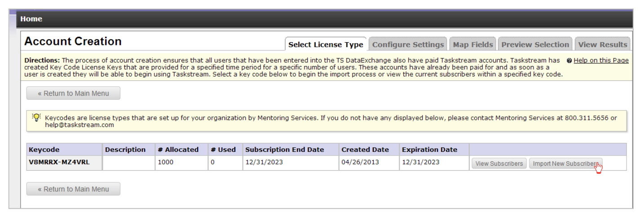The height and width of the screenshot is (221, 644).
Task: Select created date 04/26/2013
Action: 357,163
